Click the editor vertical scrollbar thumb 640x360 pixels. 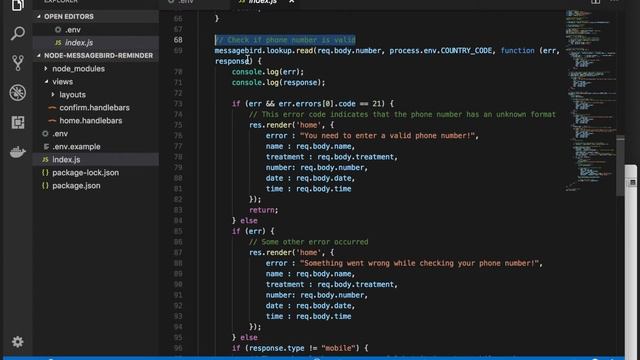coord(620,165)
